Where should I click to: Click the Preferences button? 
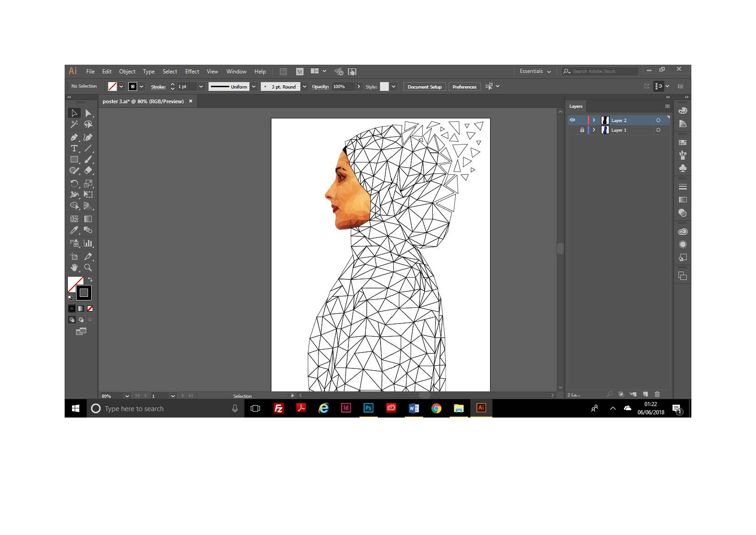pos(464,87)
